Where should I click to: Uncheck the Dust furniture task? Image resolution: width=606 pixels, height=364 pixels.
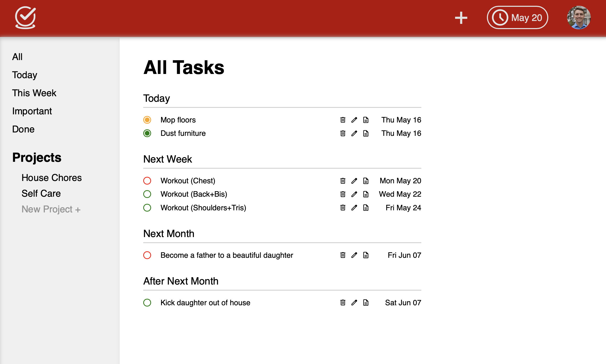pyautogui.click(x=147, y=133)
